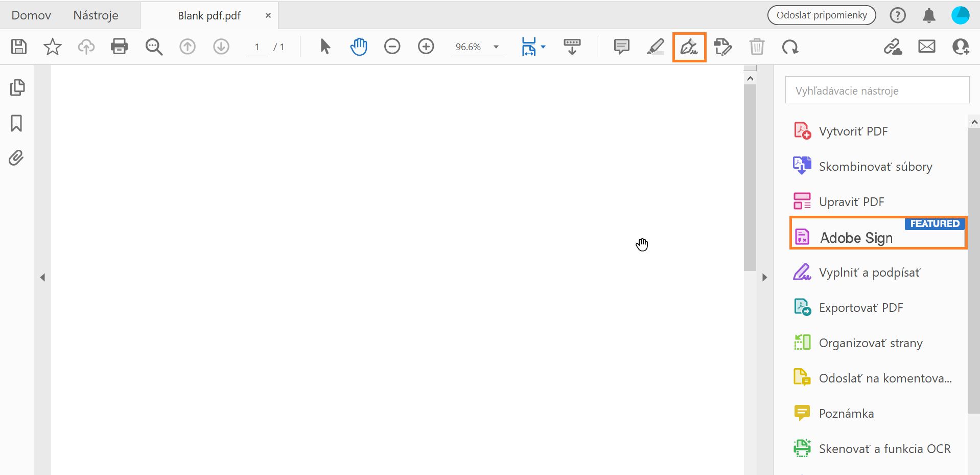
Task: Select the Blank pdf.pdf document tab
Action: [209, 16]
